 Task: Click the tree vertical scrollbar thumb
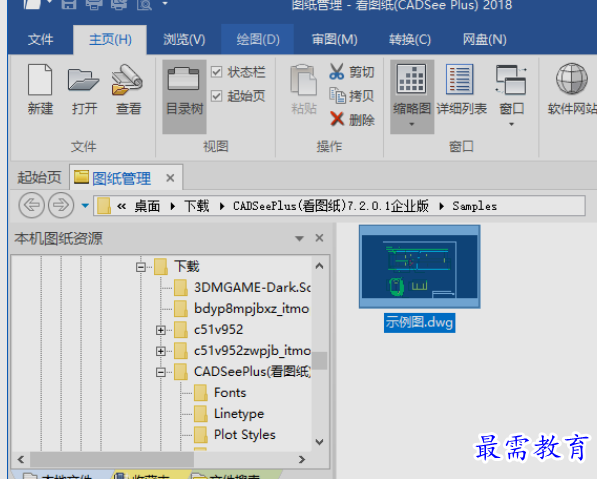[x=319, y=361]
